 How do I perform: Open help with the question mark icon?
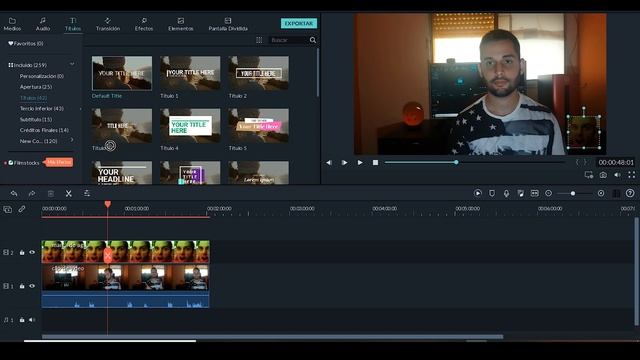pos(630,193)
